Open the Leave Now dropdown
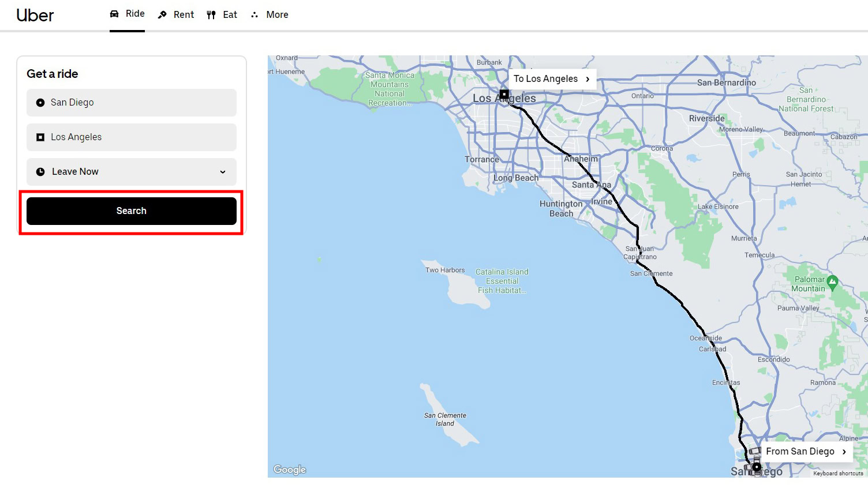This screenshot has width=868, height=488. [132, 172]
